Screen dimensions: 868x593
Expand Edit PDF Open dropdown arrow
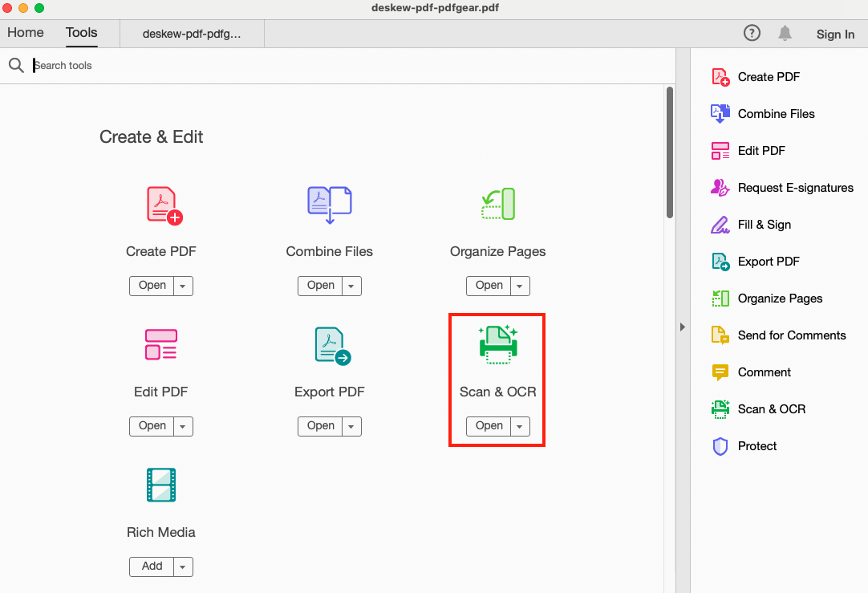(x=183, y=427)
